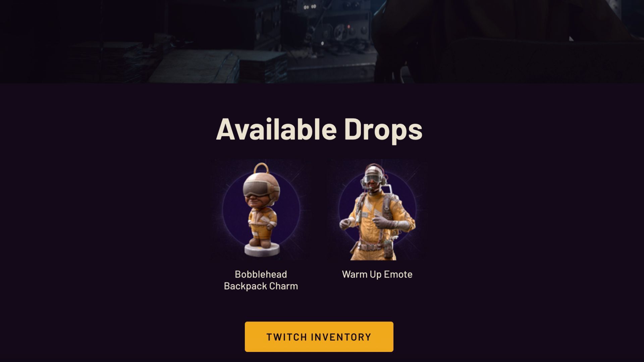644x362 pixels.
Task: Click the dark banner image at top
Action: (x=322, y=42)
